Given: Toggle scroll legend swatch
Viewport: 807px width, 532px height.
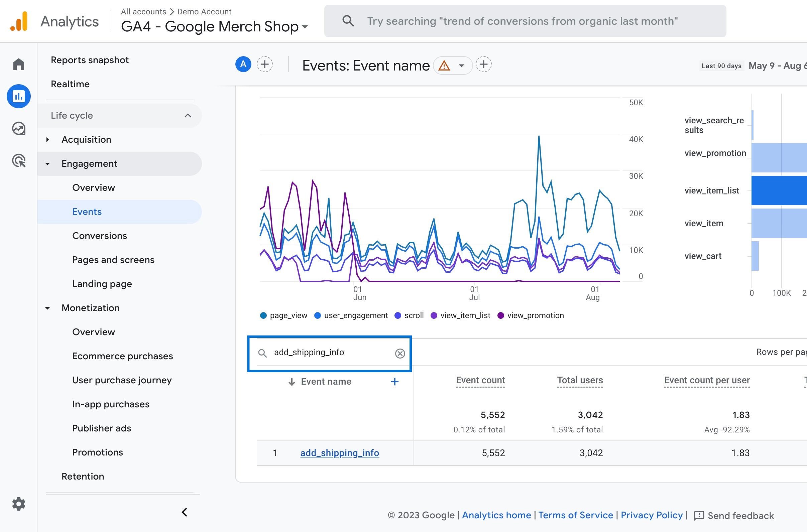Looking at the screenshot, I should point(398,315).
